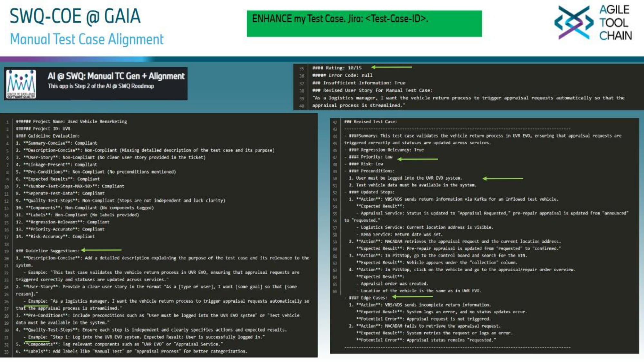Screen dimensions: 644x362
Task: Click green arrow next to Priority: Low
Action: tap(417, 159)
